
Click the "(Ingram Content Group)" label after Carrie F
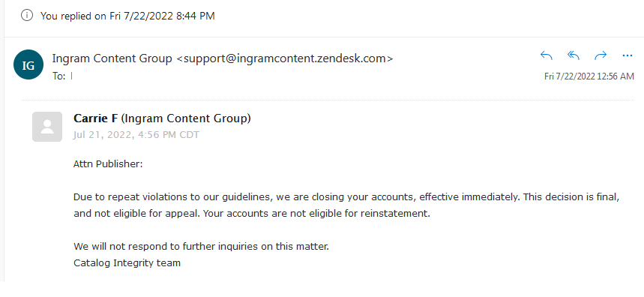pyautogui.click(x=186, y=118)
